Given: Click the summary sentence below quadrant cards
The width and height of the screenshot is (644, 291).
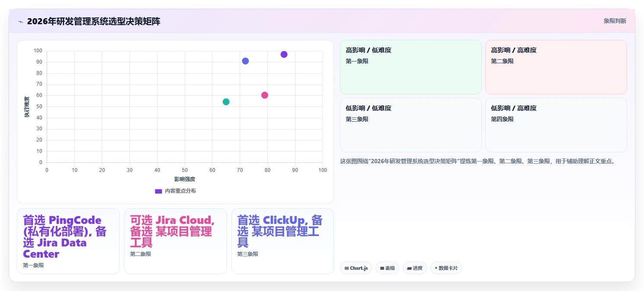Looking at the screenshot, I should point(477,161).
